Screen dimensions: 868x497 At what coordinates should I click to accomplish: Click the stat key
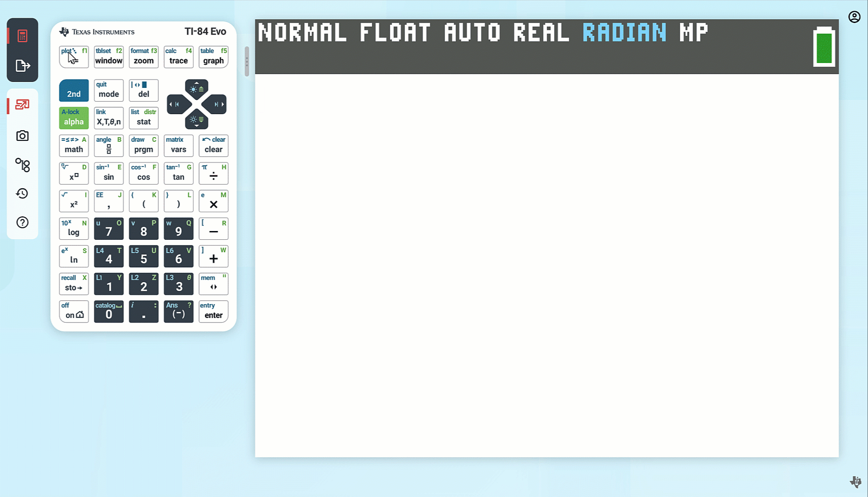(144, 118)
